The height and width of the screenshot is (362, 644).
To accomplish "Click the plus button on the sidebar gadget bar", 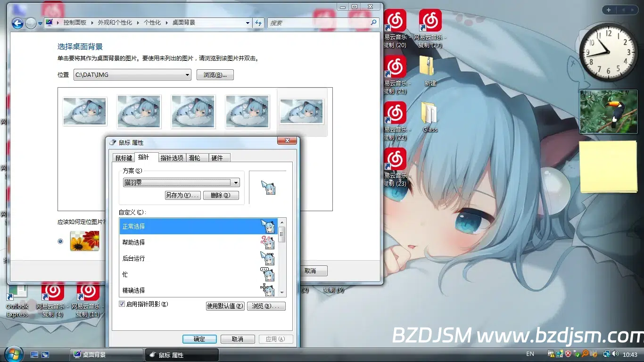I will [x=609, y=10].
